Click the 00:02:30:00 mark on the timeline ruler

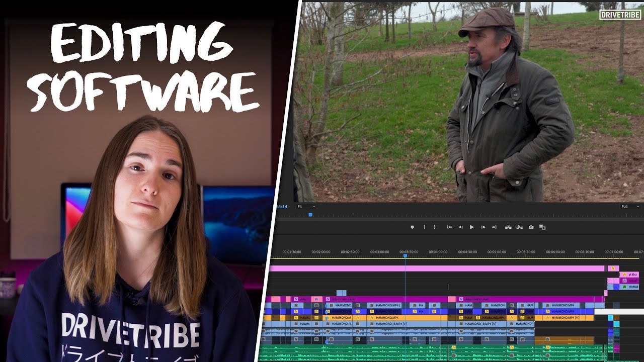350,252
